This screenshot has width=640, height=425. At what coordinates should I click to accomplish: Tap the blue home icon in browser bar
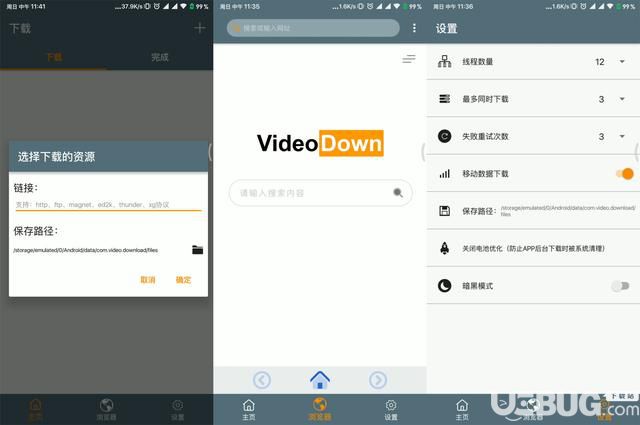pyautogui.click(x=320, y=379)
